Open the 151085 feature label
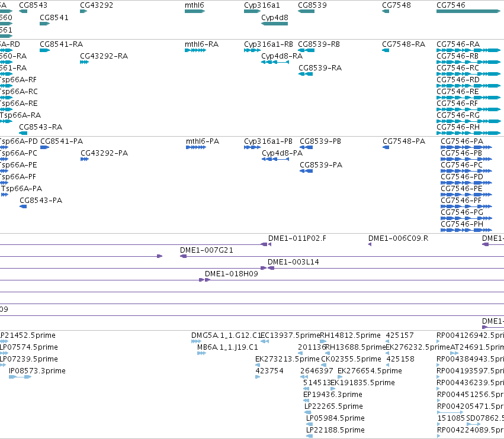Screen dimensions: 504x439 click(451, 419)
